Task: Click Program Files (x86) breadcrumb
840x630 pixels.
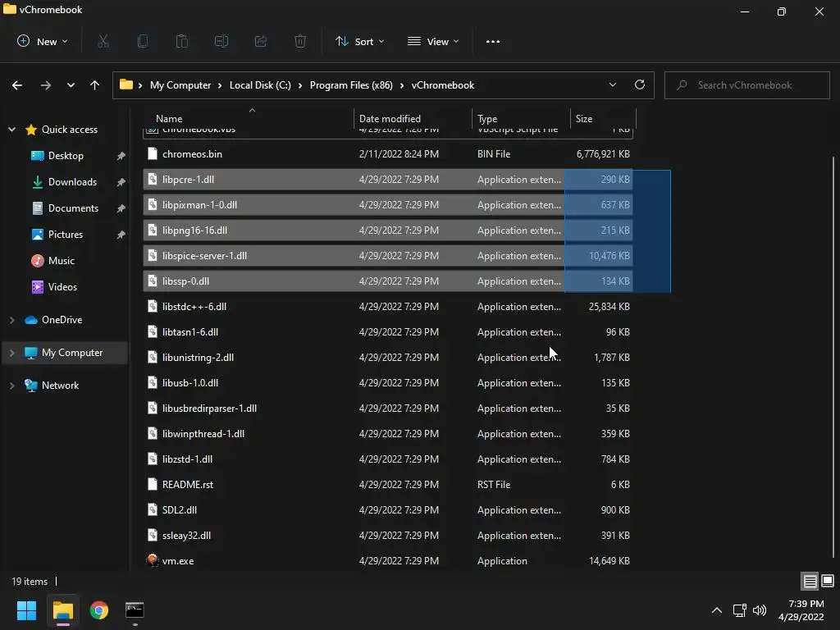Action: (x=351, y=85)
